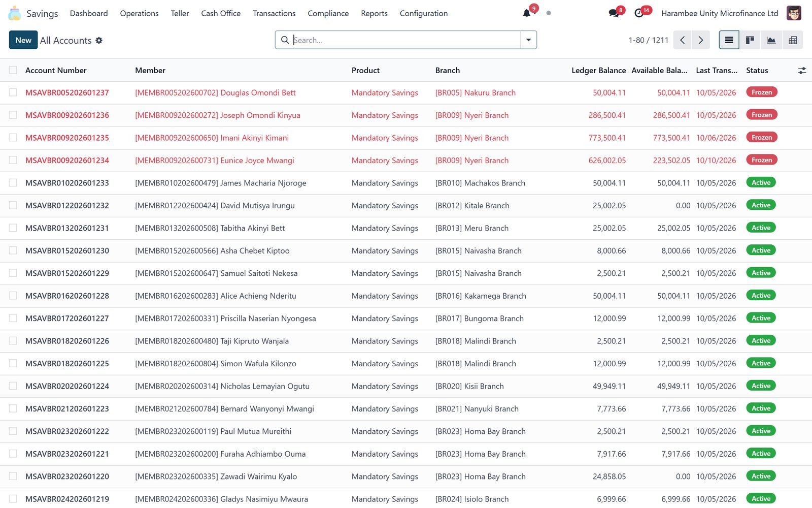Select checkbox for MSAVBR020202601224
The width and height of the screenshot is (812, 508).
tap(13, 386)
